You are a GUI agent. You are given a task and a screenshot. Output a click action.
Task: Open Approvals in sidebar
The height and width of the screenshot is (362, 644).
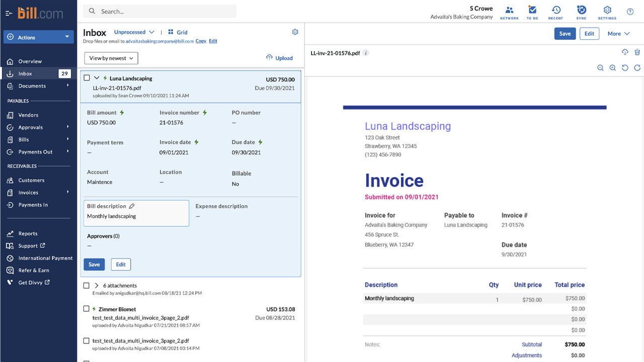pos(31,128)
